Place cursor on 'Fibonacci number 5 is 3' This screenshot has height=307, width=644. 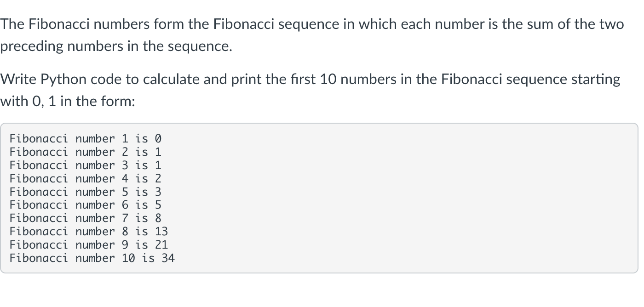pos(86,192)
